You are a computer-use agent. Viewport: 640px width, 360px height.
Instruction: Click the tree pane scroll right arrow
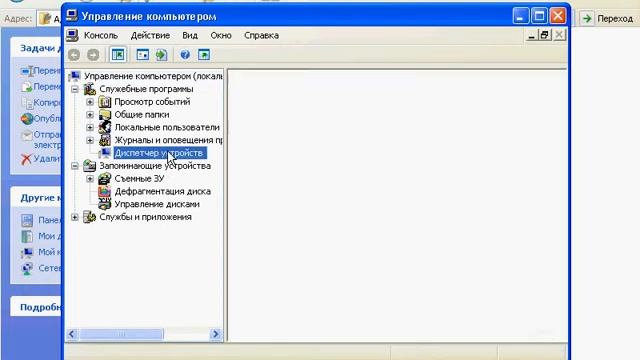tap(216, 334)
